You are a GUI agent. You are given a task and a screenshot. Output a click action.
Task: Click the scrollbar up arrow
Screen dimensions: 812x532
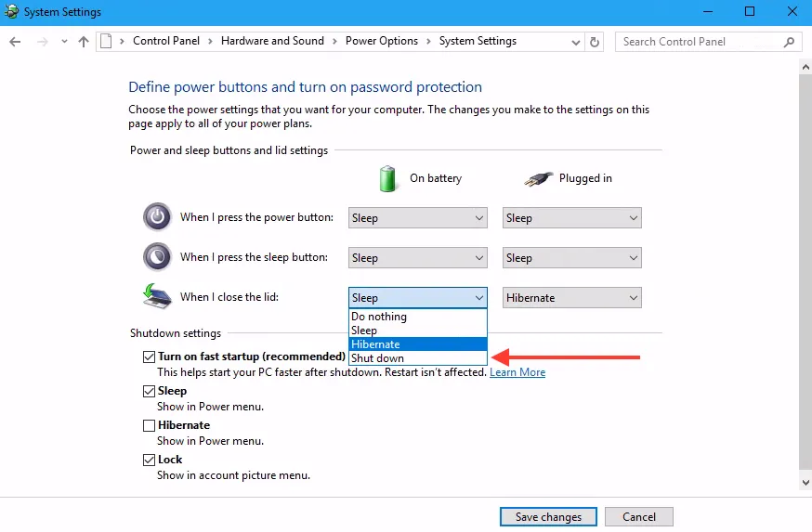pos(805,67)
